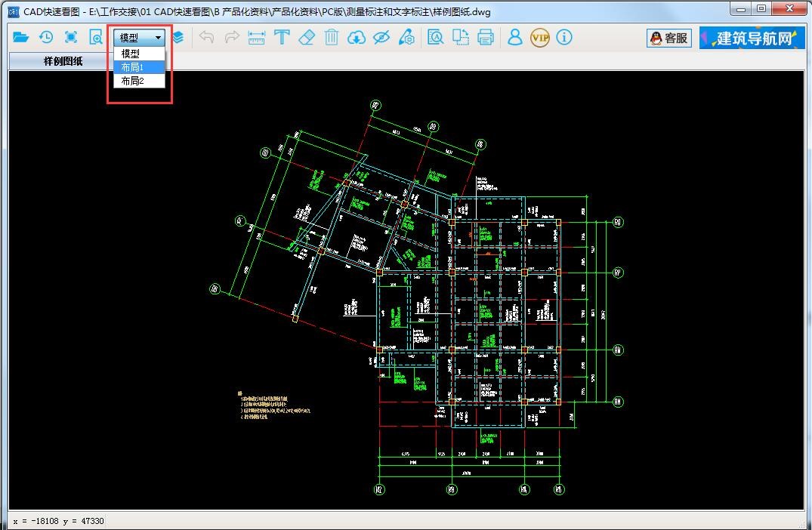
Task: Switch to the 样例图纸 tab
Action: coord(63,61)
